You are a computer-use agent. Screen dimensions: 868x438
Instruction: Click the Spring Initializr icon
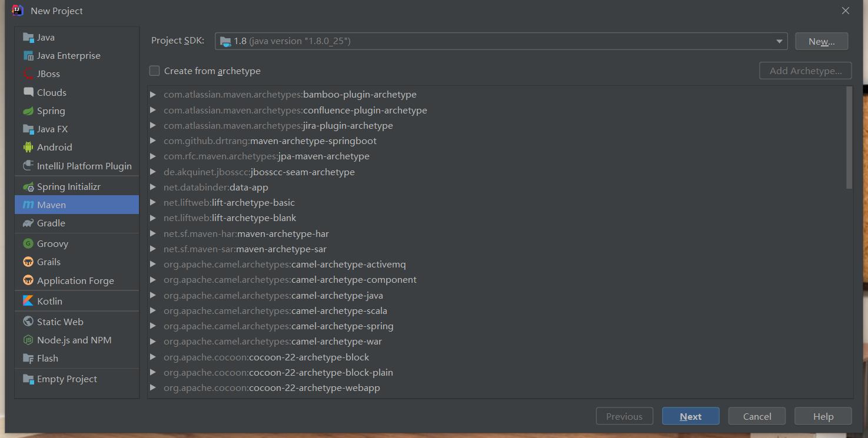tap(28, 186)
